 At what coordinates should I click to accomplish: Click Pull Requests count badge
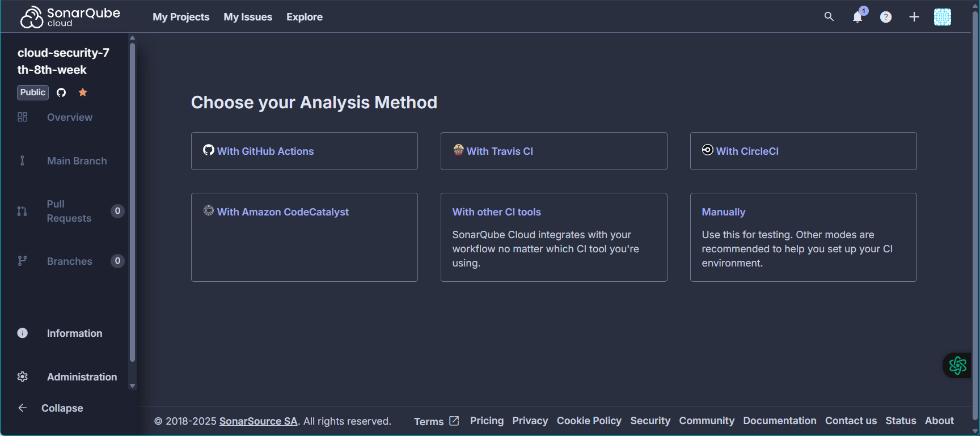pos(117,211)
